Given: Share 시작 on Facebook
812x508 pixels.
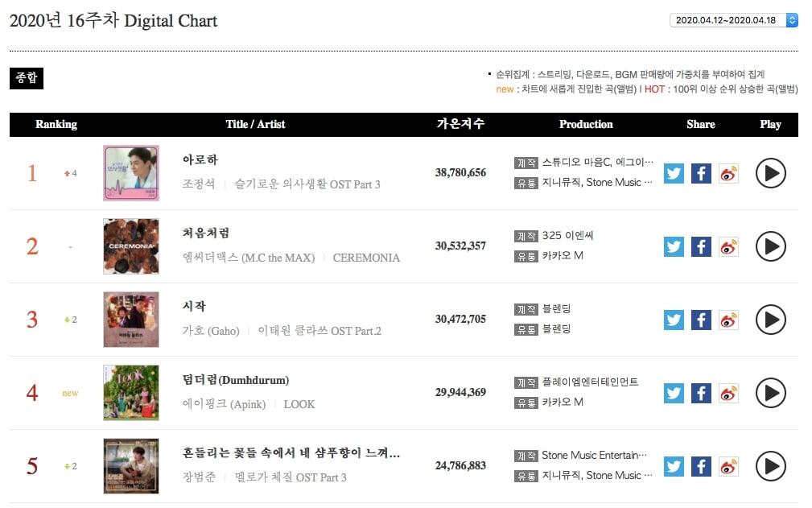Looking at the screenshot, I should tap(701, 320).
